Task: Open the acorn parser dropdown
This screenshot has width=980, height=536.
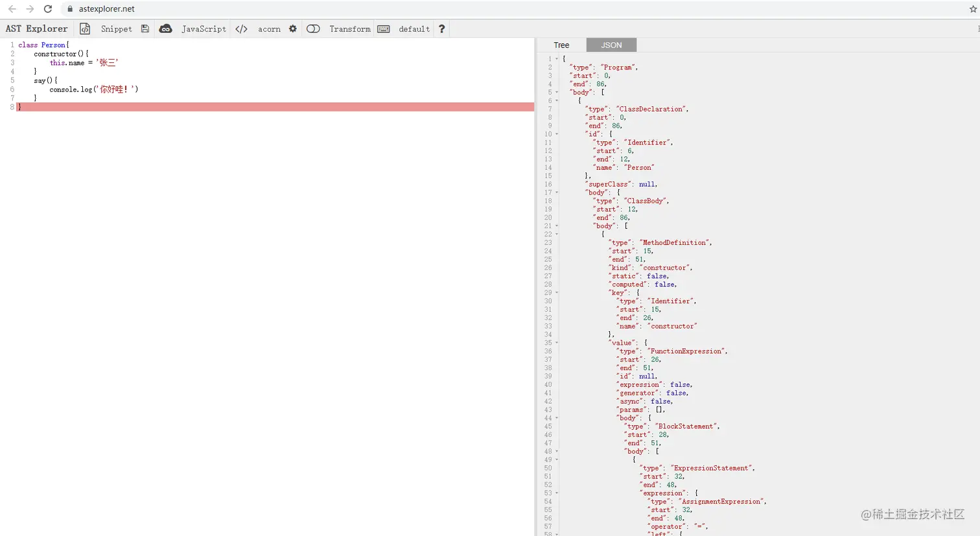Action: (x=269, y=29)
